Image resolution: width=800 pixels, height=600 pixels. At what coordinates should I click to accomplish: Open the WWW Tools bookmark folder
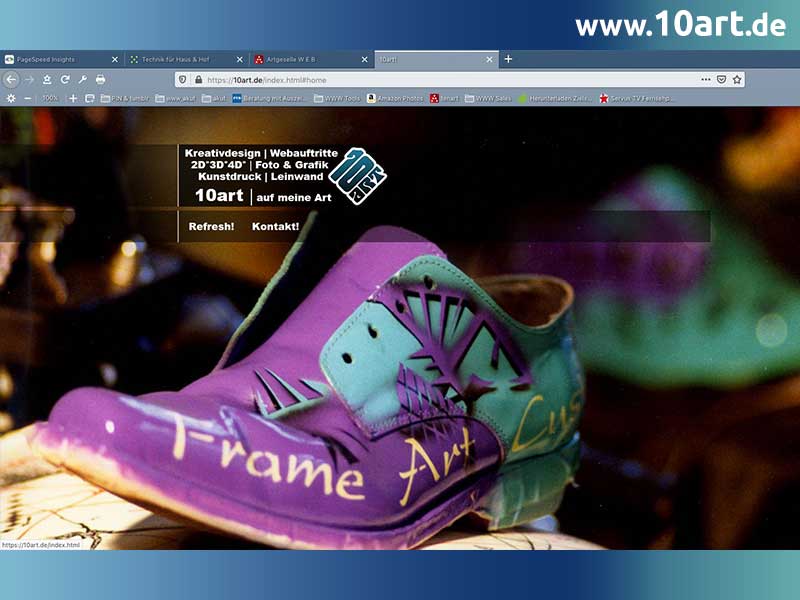[337, 98]
